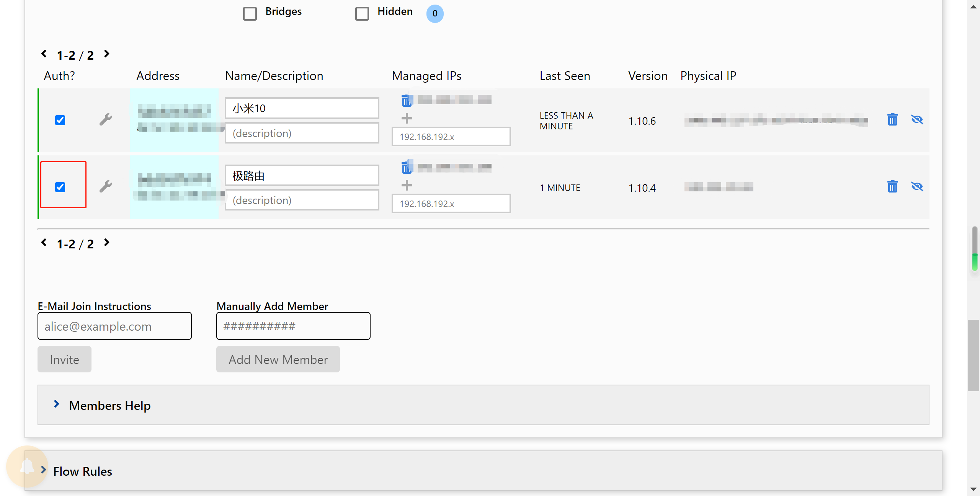Hide the 小米10 member with eye icon
Viewport: 980px width, 496px height.
[917, 120]
